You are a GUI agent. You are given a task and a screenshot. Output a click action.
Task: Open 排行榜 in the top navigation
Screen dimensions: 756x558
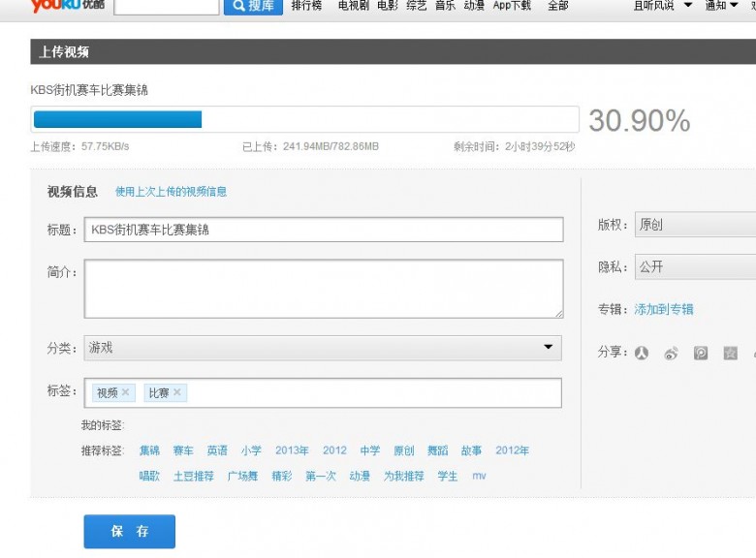pos(306,6)
